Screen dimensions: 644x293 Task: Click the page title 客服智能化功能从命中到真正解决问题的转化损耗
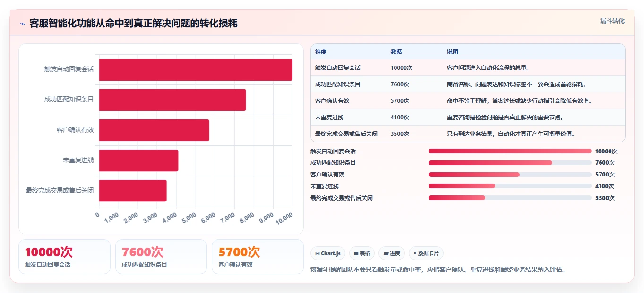pos(133,24)
